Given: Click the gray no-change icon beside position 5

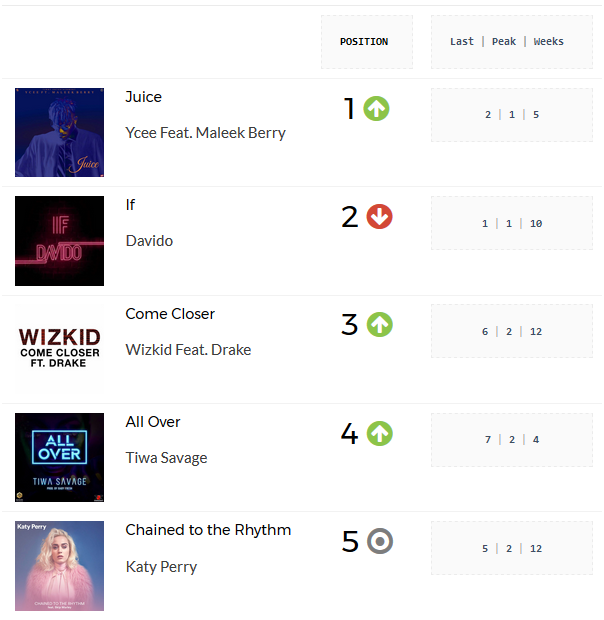Looking at the screenshot, I should click(379, 541).
